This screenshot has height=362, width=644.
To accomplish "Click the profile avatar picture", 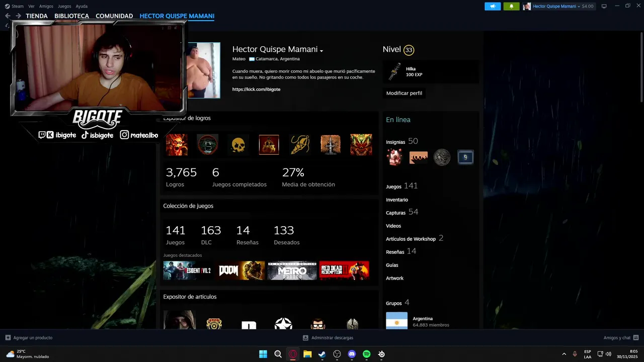I will [x=204, y=70].
